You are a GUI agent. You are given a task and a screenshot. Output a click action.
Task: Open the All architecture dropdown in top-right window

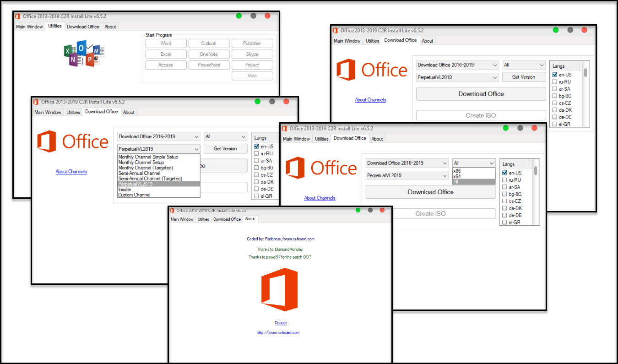[x=524, y=65]
